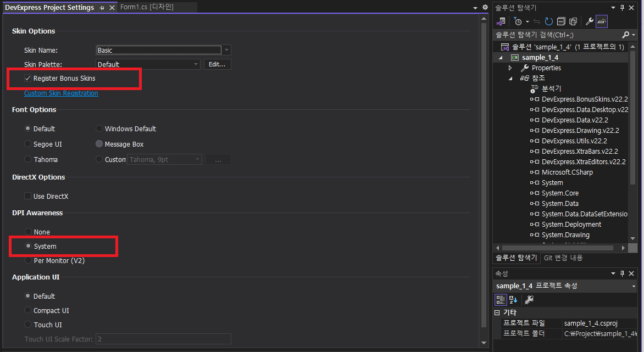This screenshot has height=352, width=644.
Task: Pin the Solution Explorer panel
Action: tap(622, 7)
